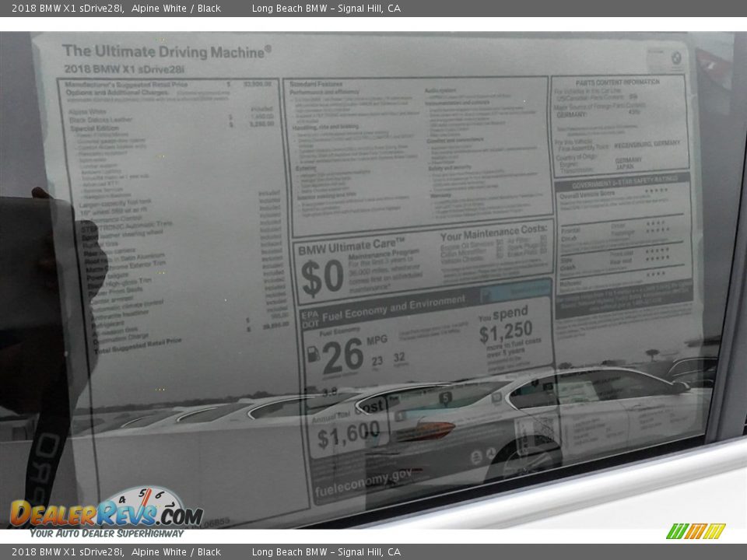Click 'The Ultimate Driving Machine' heading
747x560 pixels.
pyautogui.click(x=167, y=51)
